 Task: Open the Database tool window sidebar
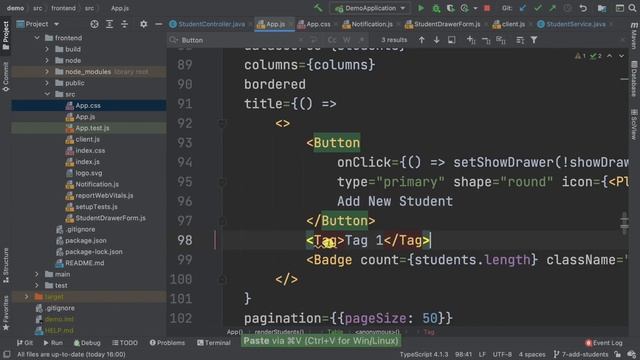pyautogui.click(x=634, y=79)
